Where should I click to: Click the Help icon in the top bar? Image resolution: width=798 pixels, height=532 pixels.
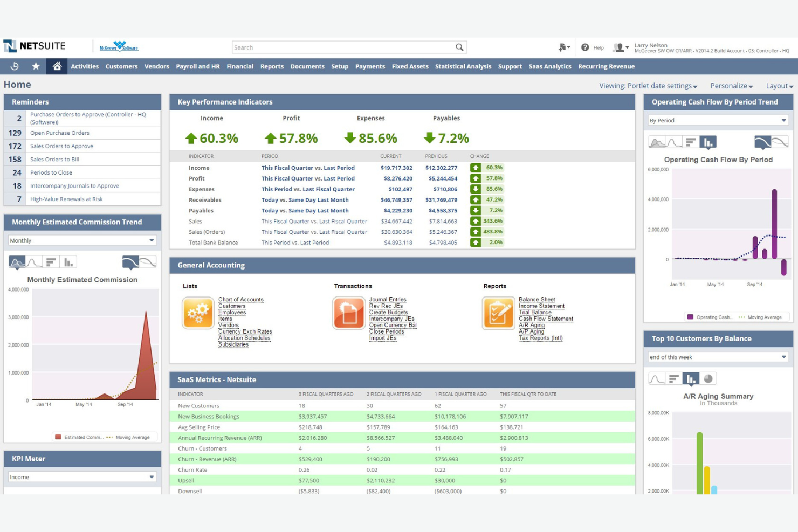(x=586, y=47)
